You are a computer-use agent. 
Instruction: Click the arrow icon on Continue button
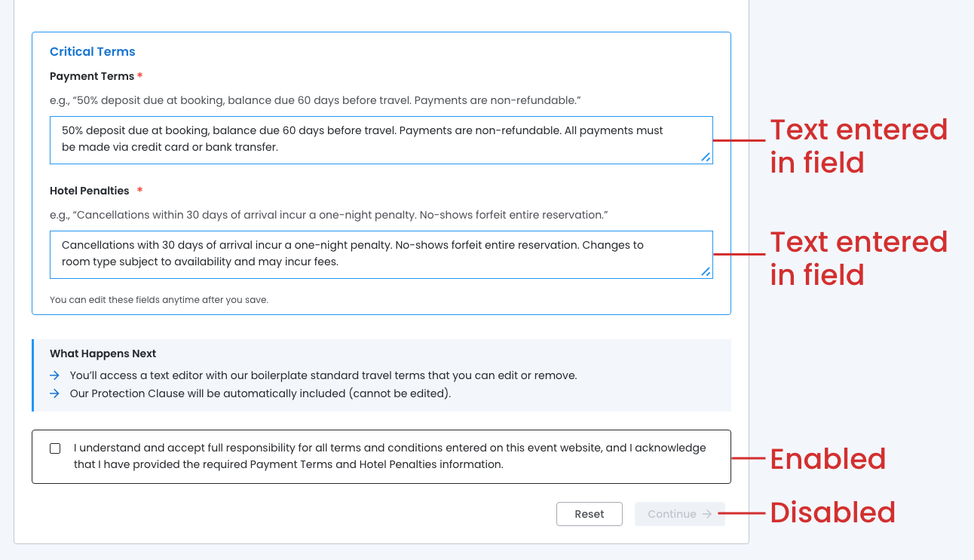[x=707, y=514]
